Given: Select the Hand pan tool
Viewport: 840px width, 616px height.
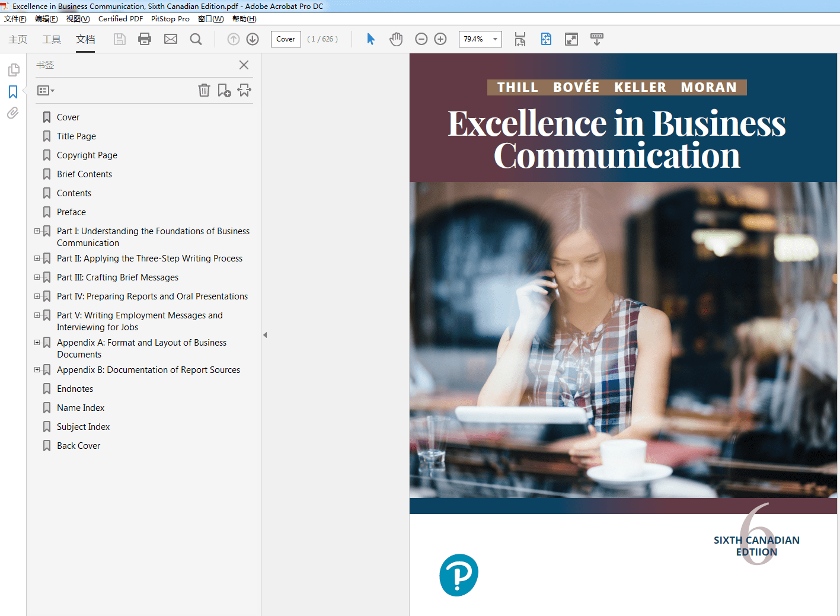Looking at the screenshot, I should pyautogui.click(x=396, y=39).
